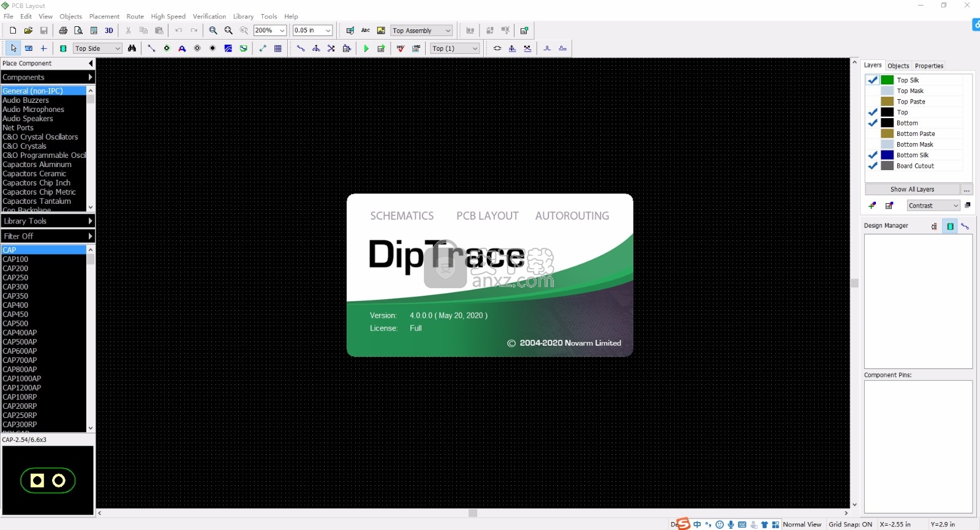Enable Bottom Paste layer visibility

873,133
